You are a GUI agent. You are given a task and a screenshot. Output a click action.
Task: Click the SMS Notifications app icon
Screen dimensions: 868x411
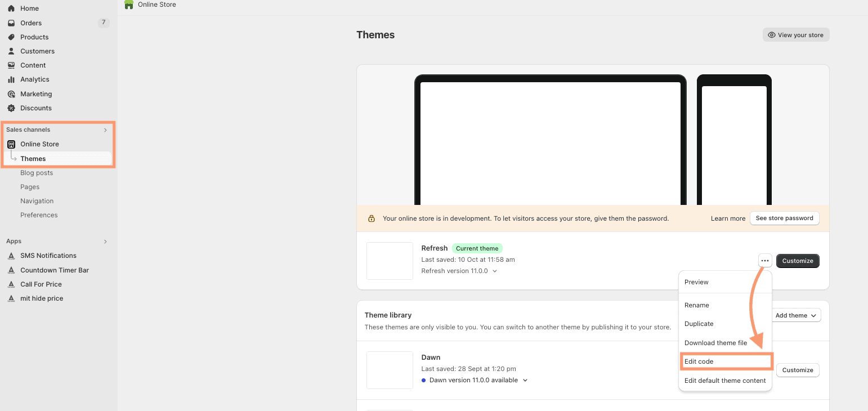coord(11,256)
